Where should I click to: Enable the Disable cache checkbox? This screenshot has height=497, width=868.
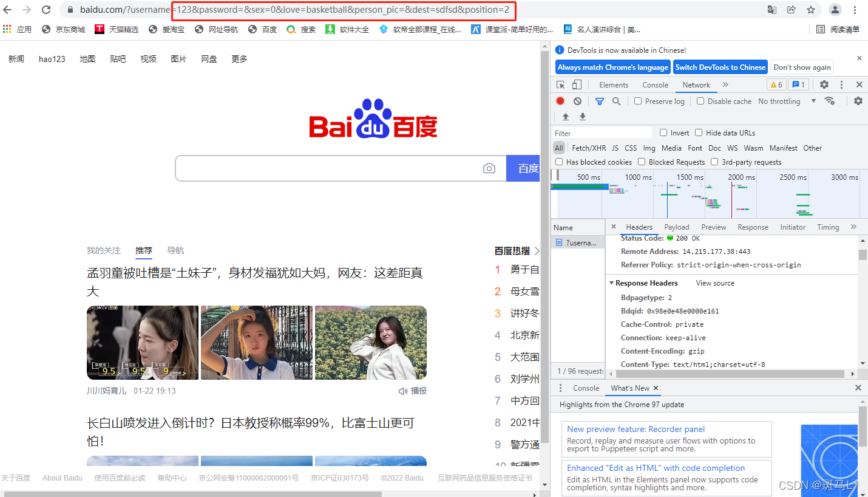[700, 101]
